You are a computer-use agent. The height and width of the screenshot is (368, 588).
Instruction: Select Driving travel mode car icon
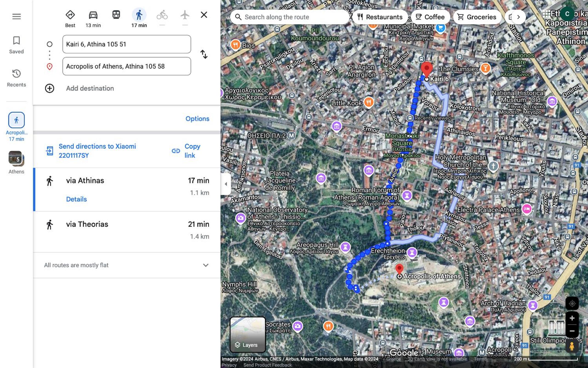click(93, 15)
